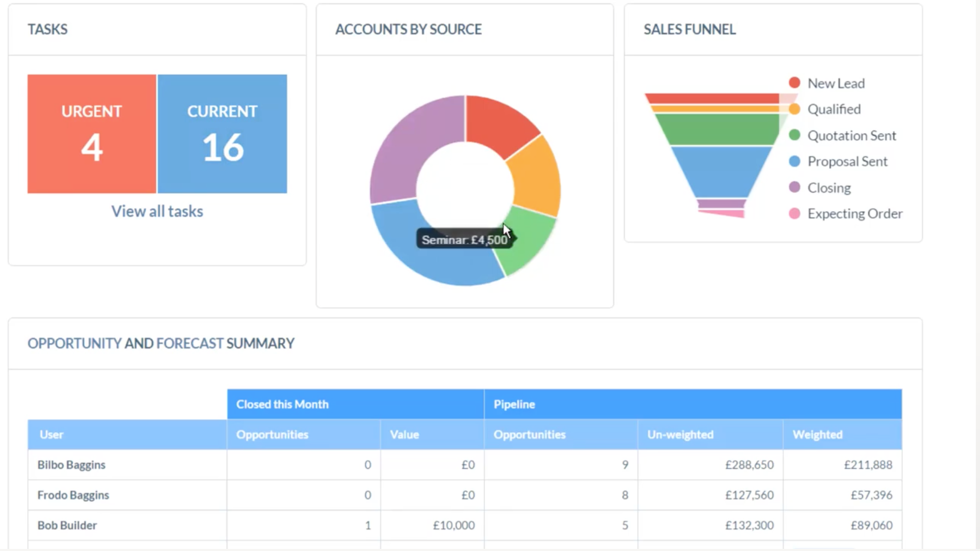Click the £57,396 weighted value

coord(871,495)
